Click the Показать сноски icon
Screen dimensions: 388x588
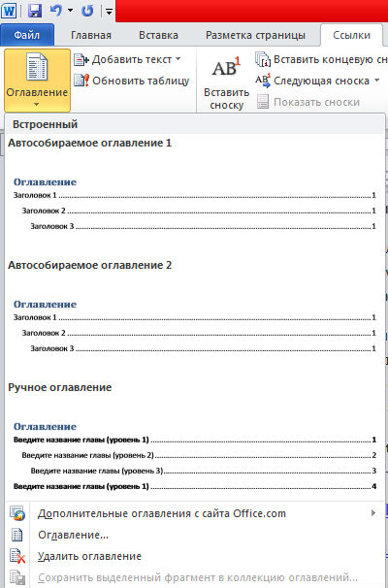[x=263, y=102]
